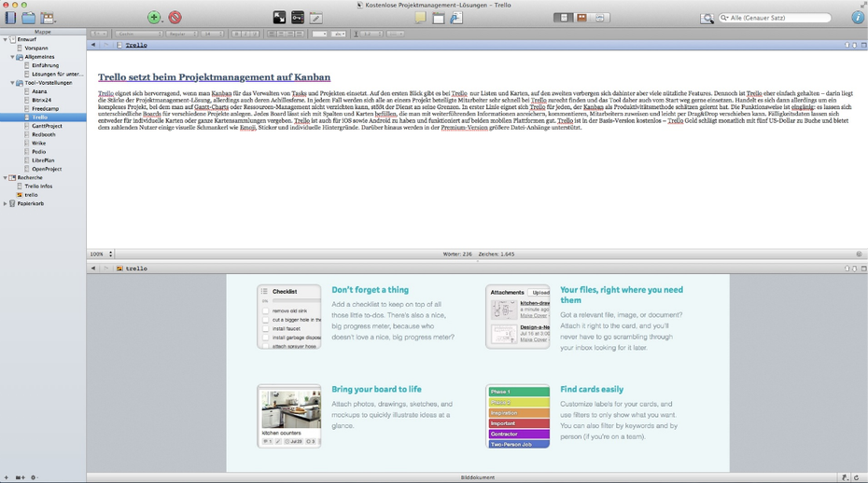Justify text alignment in format bar
The width and height of the screenshot is (868, 483).
(300, 34)
